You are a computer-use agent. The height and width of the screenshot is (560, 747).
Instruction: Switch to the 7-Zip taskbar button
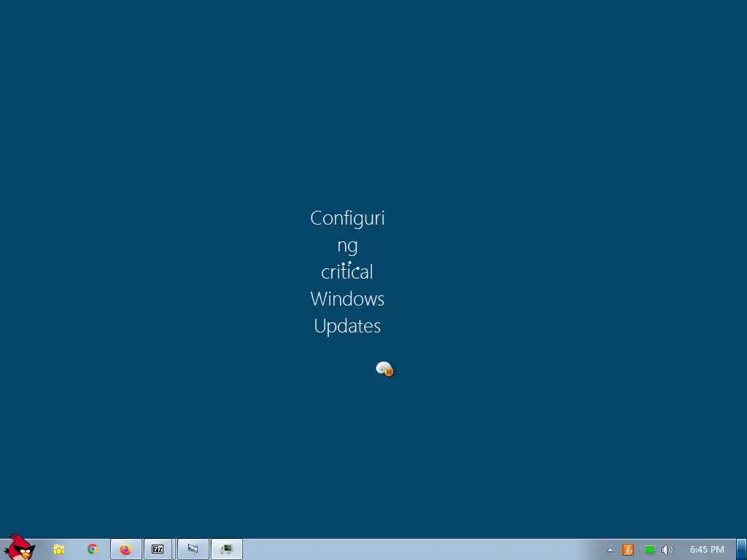tap(158, 550)
